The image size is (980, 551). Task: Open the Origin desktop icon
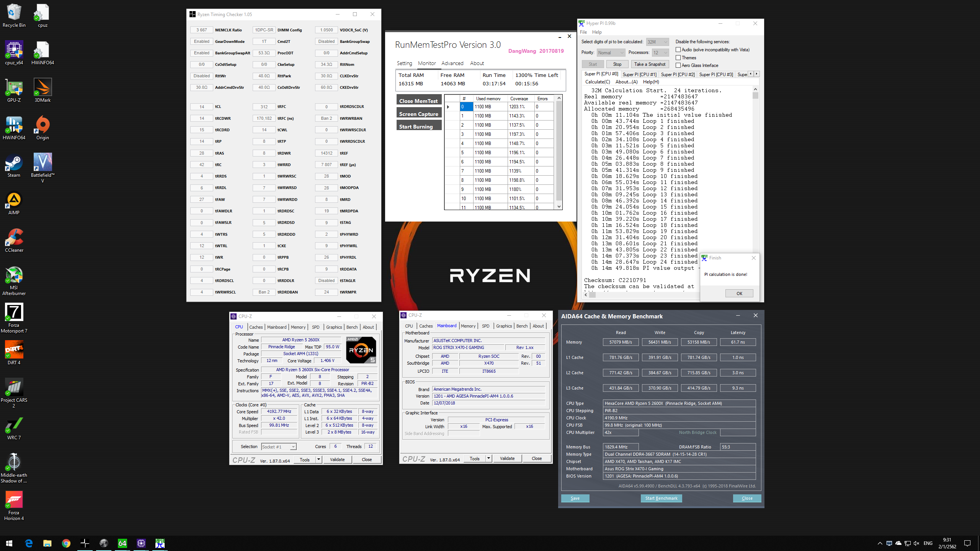[x=42, y=128]
